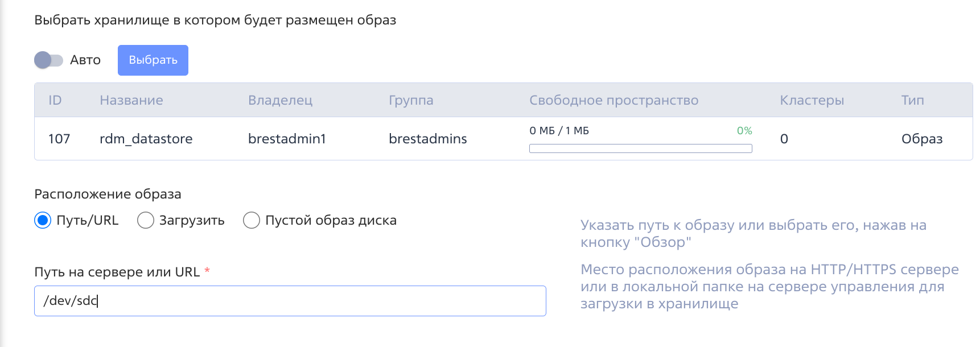Select Пустой образ диска option
Viewport: 980px width, 347px height.
[251, 220]
